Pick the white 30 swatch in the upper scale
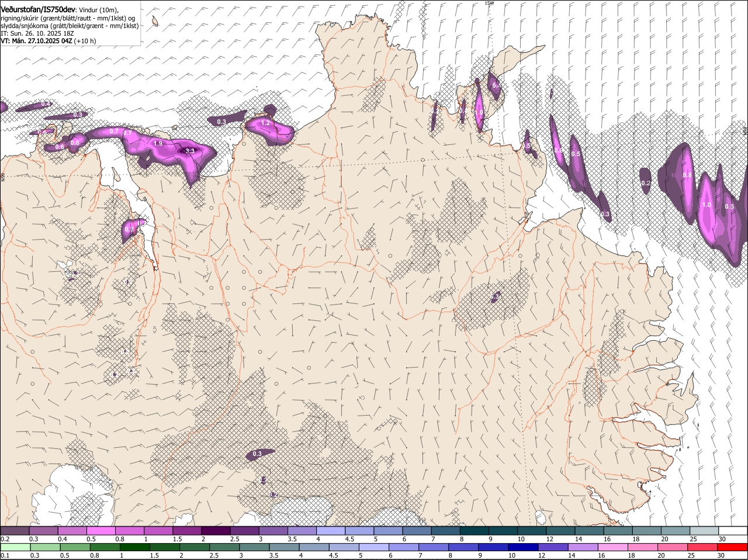The image size is (748, 560). coord(733,530)
